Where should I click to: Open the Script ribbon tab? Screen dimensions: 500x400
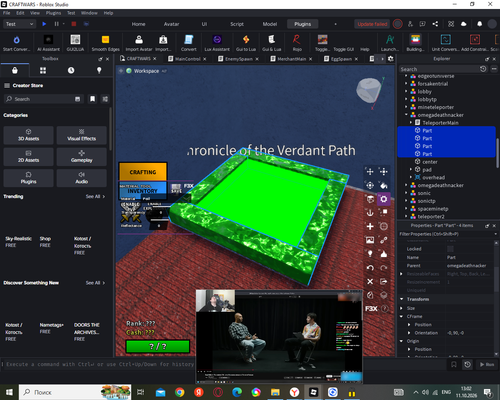click(x=237, y=24)
